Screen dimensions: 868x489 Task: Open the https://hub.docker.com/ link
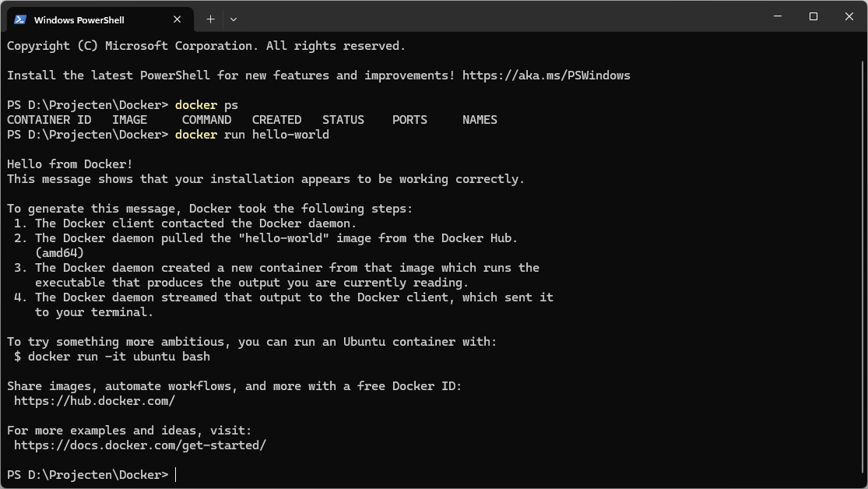pos(95,401)
